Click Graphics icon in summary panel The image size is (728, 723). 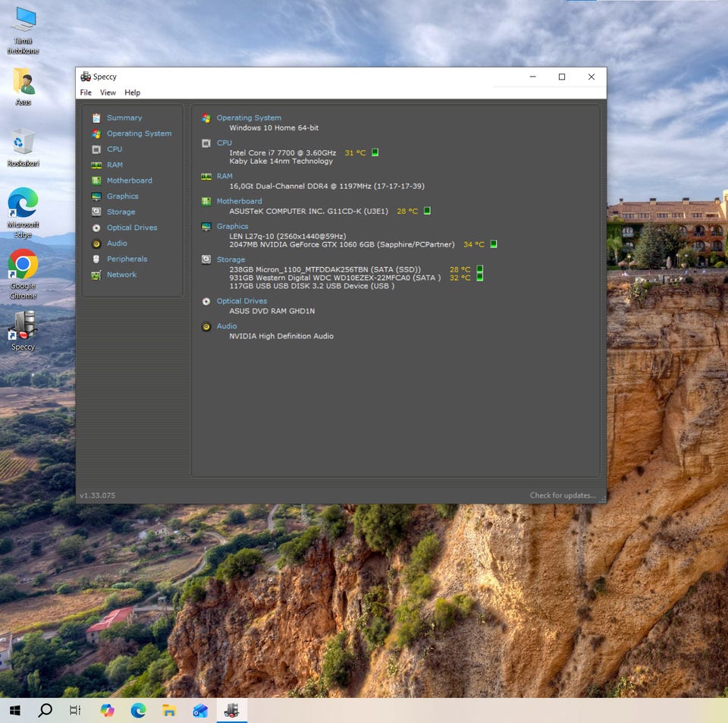click(206, 227)
